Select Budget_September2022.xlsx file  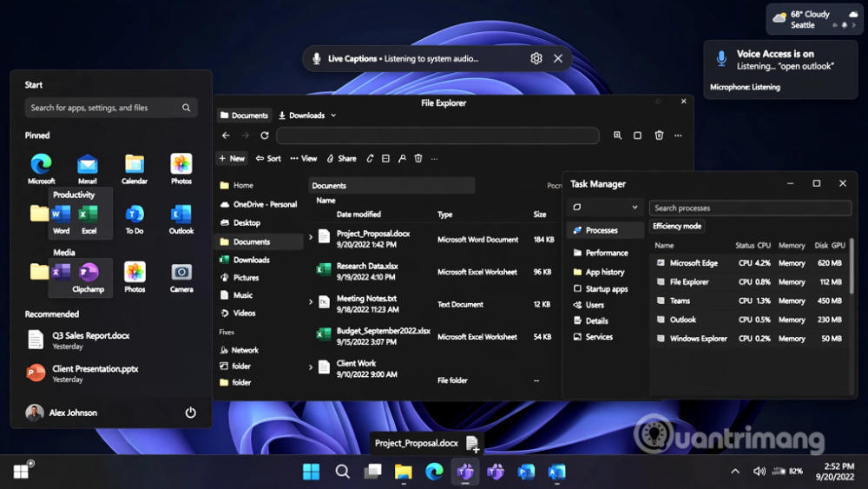(435, 336)
